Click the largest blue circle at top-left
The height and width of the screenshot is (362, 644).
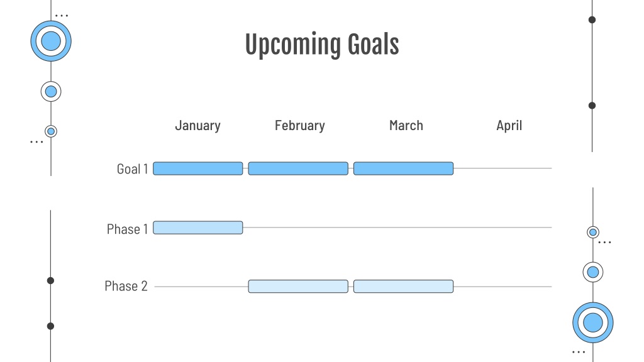51,41
